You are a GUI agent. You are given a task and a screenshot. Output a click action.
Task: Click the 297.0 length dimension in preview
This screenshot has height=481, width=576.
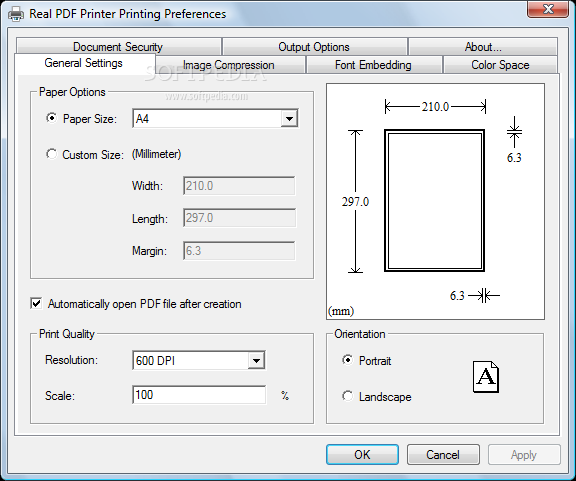[x=355, y=202]
